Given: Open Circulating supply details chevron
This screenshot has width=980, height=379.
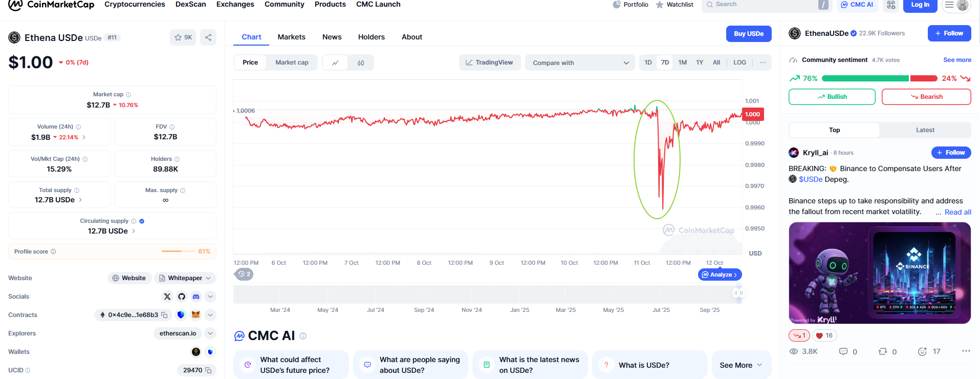Looking at the screenshot, I should pos(134,231).
